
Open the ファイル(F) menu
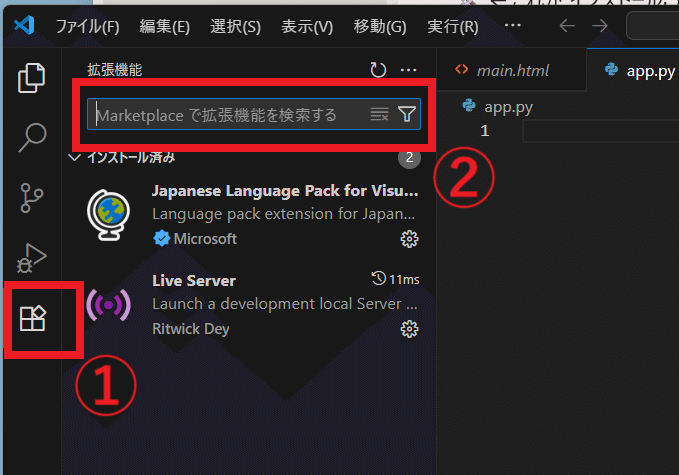(x=87, y=27)
